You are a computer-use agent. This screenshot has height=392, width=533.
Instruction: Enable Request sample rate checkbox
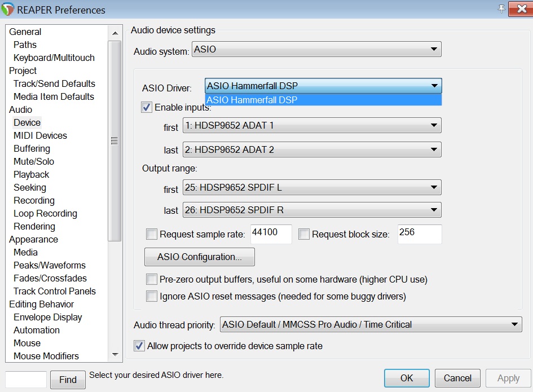point(152,234)
